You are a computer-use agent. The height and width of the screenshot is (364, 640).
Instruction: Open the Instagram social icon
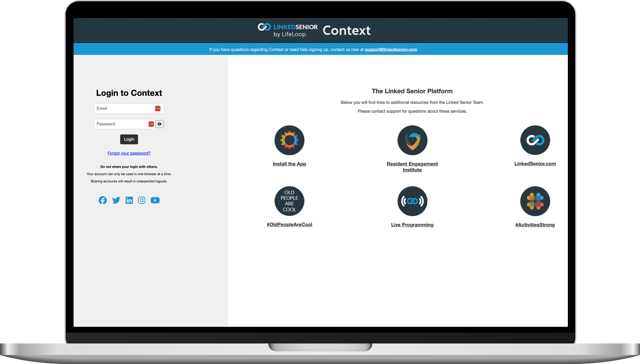click(142, 200)
